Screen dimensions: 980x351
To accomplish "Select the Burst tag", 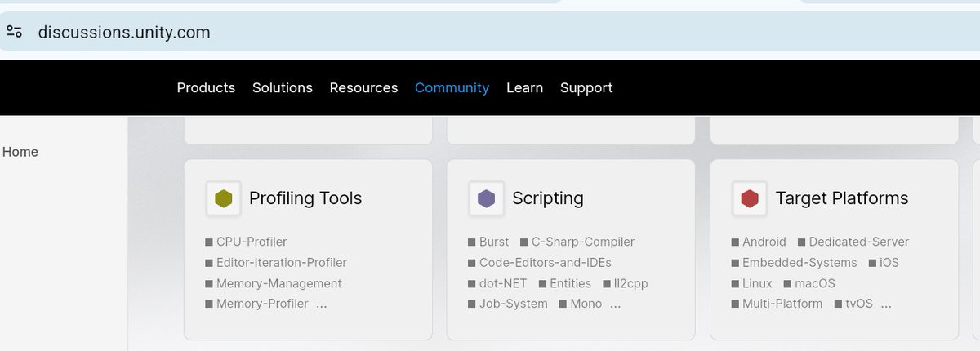I will pos(488,242).
